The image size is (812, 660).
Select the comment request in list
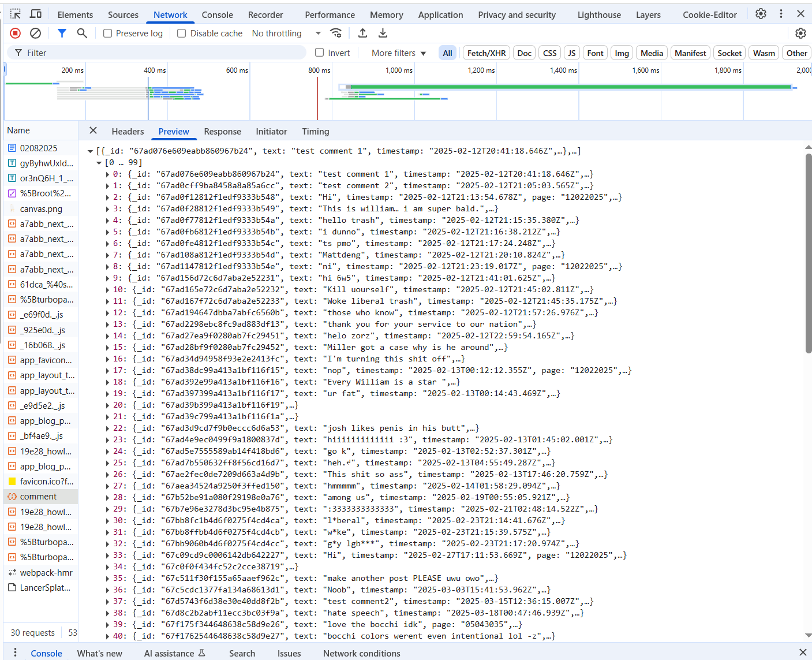pyautogui.click(x=38, y=497)
